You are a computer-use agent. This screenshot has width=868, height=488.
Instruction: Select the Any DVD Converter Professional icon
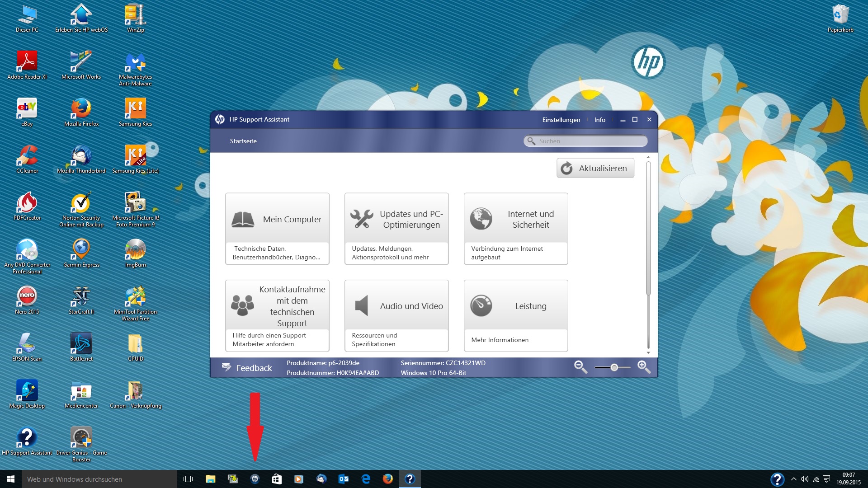pyautogui.click(x=27, y=257)
